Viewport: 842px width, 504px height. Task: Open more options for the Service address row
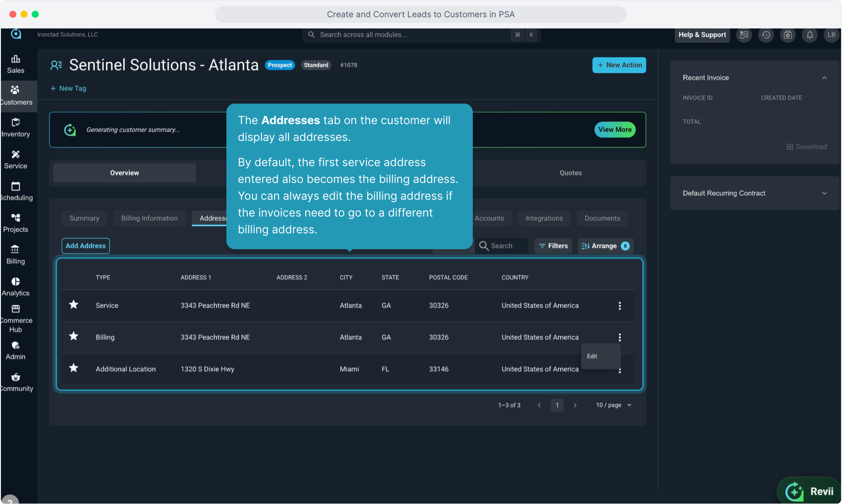pos(620,306)
